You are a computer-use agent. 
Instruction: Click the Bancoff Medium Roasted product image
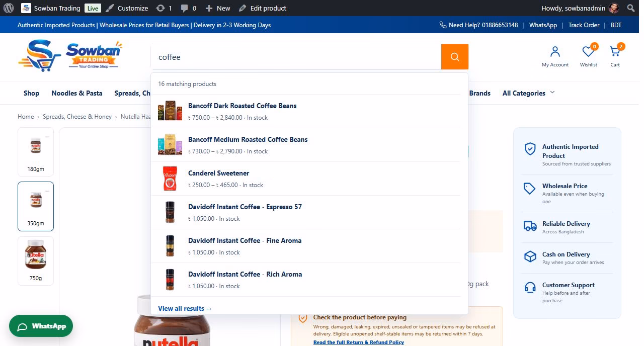click(170, 145)
